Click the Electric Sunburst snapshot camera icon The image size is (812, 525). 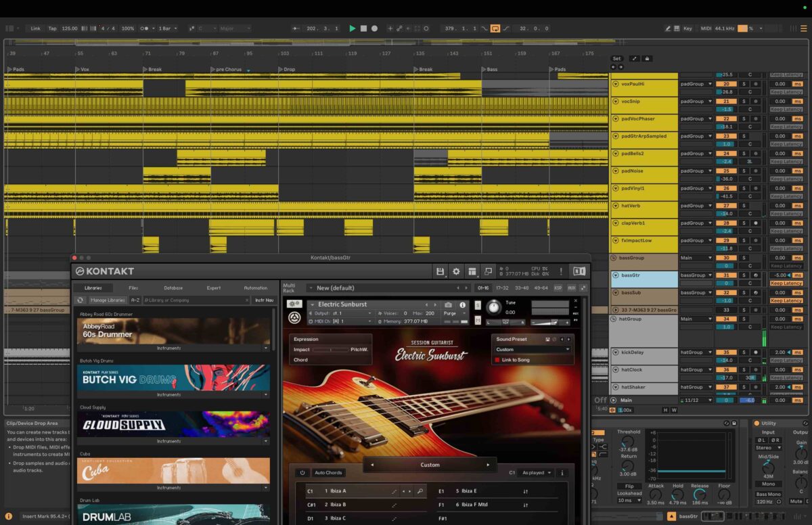click(x=448, y=305)
